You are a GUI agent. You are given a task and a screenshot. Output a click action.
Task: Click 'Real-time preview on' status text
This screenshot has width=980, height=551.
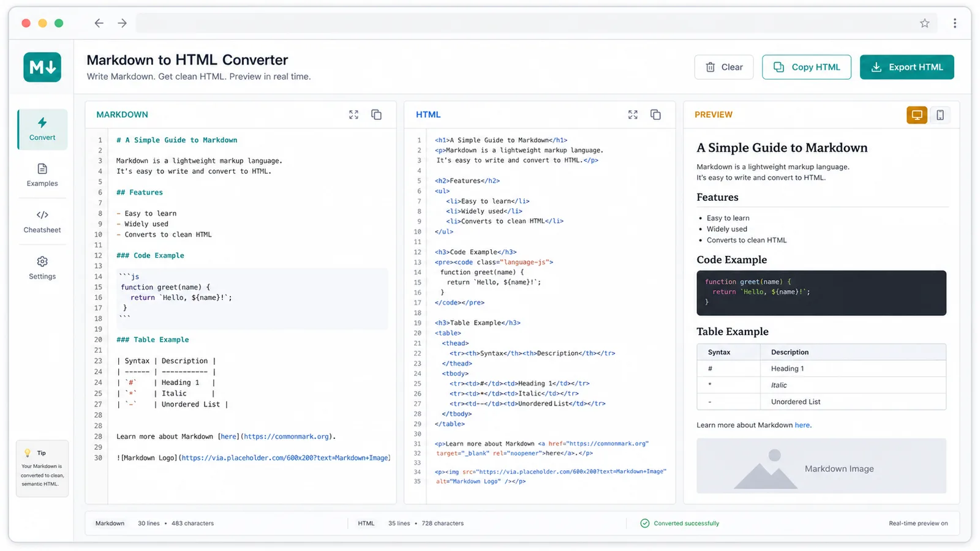[918, 523]
